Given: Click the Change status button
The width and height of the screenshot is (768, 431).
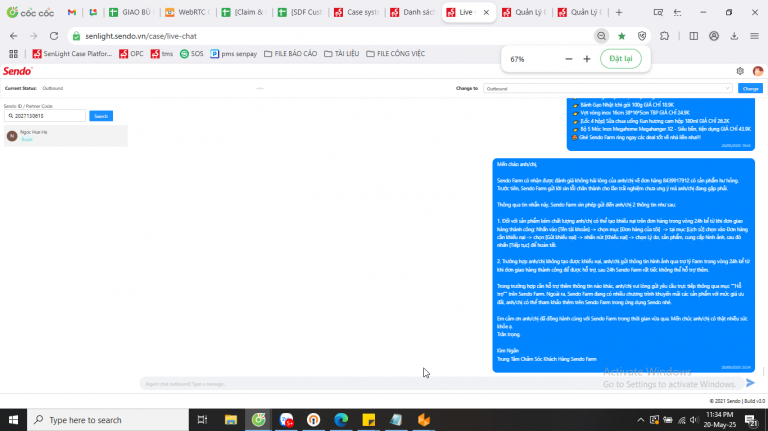Looking at the screenshot, I should 750,89.
